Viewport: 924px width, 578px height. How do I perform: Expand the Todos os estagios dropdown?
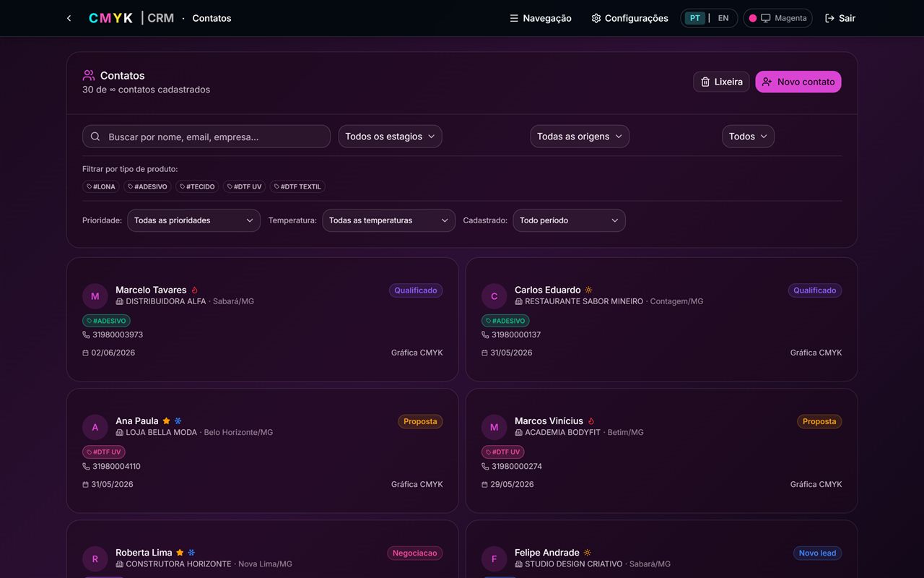390,137
